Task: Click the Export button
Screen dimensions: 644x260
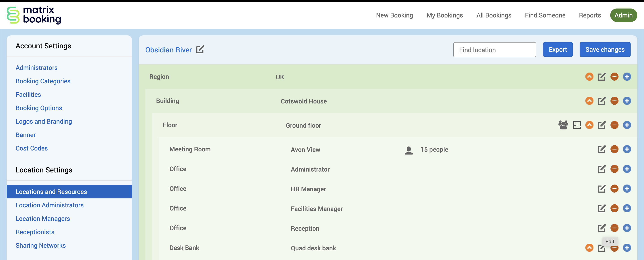Action: (557, 49)
